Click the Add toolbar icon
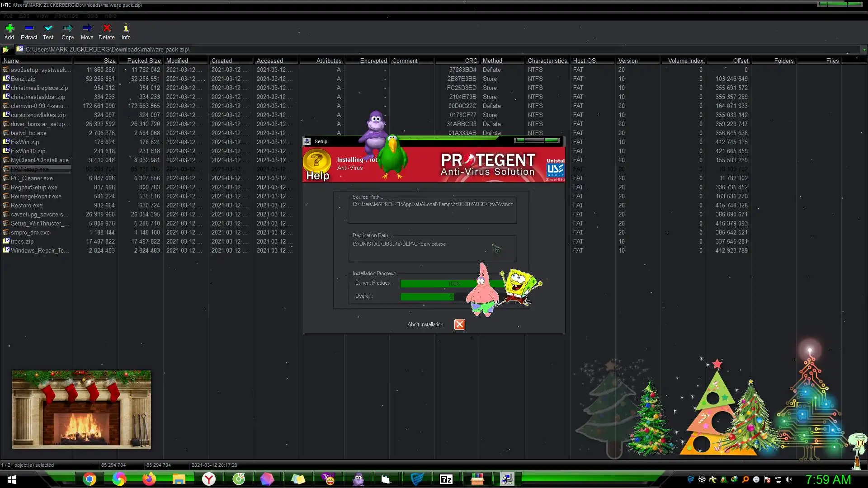Image resolution: width=868 pixels, height=488 pixels. tap(9, 28)
